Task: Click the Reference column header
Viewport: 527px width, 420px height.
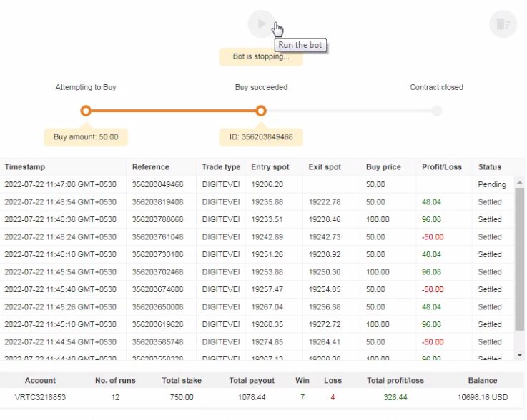Action: point(150,167)
